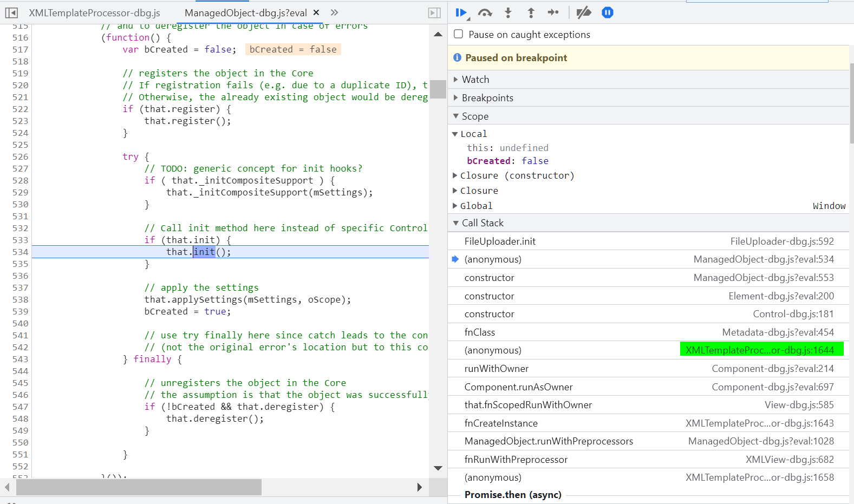Collapse the debugger sidebar panel
The height and width of the screenshot is (504, 854).
point(434,12)
